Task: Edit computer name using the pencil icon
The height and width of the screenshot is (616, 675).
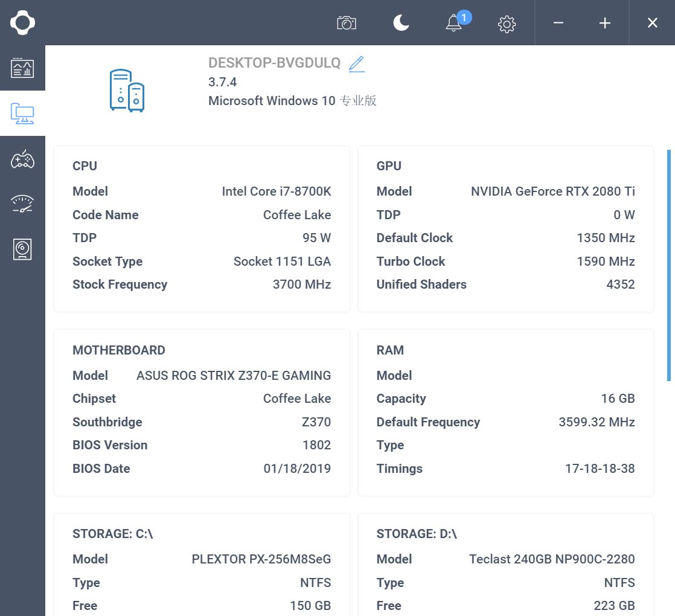Action: tap(357, 63)
